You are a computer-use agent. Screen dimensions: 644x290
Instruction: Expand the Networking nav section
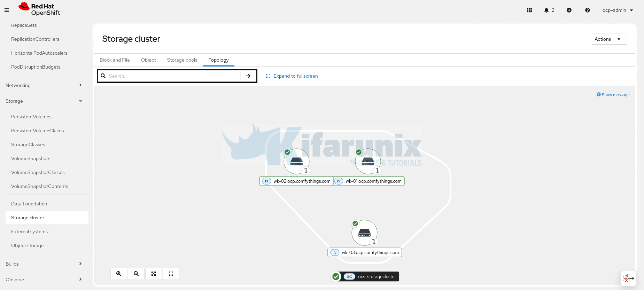[44, 85]
